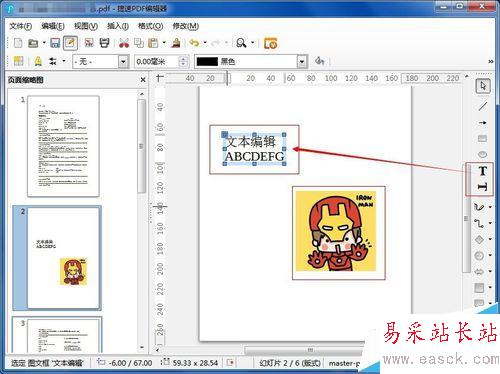
Task: Open the 文件(F) menu
Action: click(x=20, y=26)
